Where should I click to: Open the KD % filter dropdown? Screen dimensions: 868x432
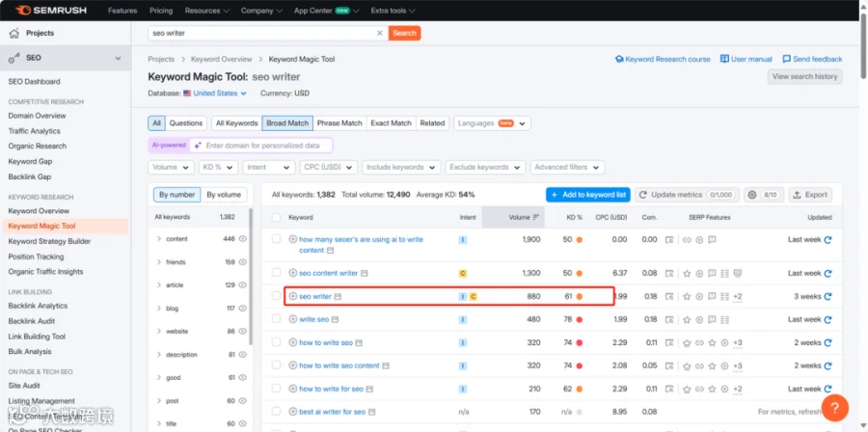click(218, 167)
